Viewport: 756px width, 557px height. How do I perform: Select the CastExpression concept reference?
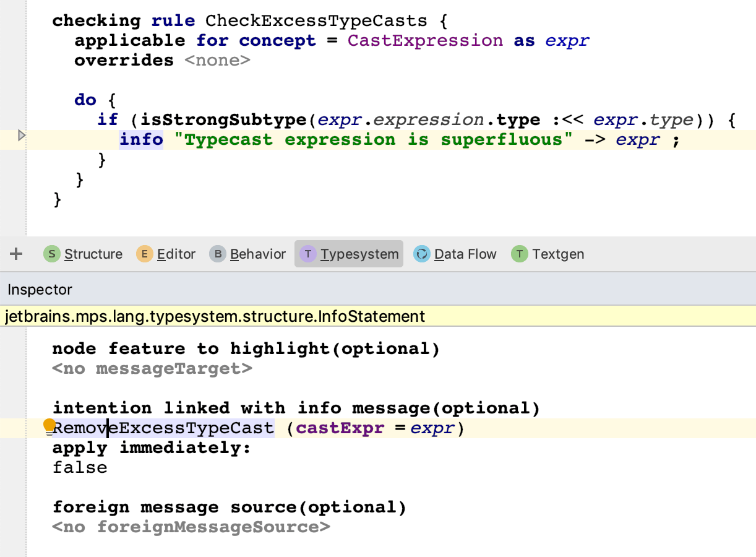[x=425, y=41]
